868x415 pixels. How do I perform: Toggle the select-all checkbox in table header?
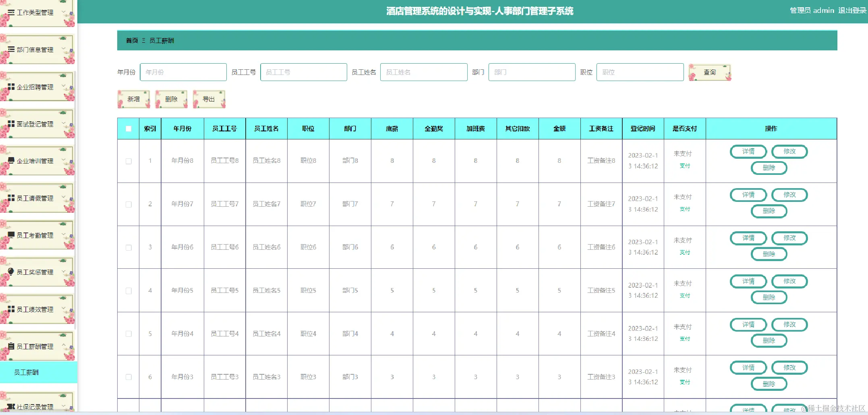coord(128,129)
